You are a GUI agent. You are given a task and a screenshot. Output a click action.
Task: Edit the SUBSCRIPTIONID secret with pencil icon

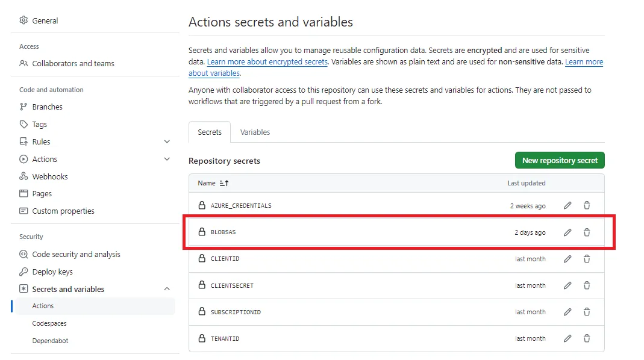pos(567,312)
